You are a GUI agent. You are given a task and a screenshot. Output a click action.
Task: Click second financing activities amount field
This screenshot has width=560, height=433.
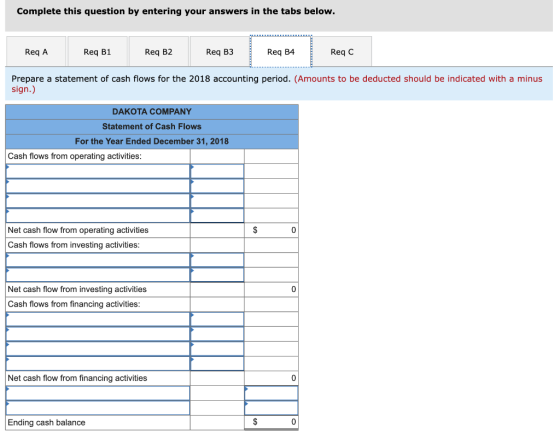pos(217,334)
